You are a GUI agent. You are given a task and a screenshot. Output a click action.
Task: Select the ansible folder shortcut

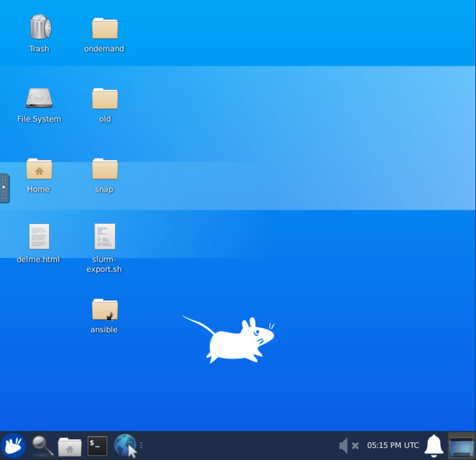(x=105, y=309)
